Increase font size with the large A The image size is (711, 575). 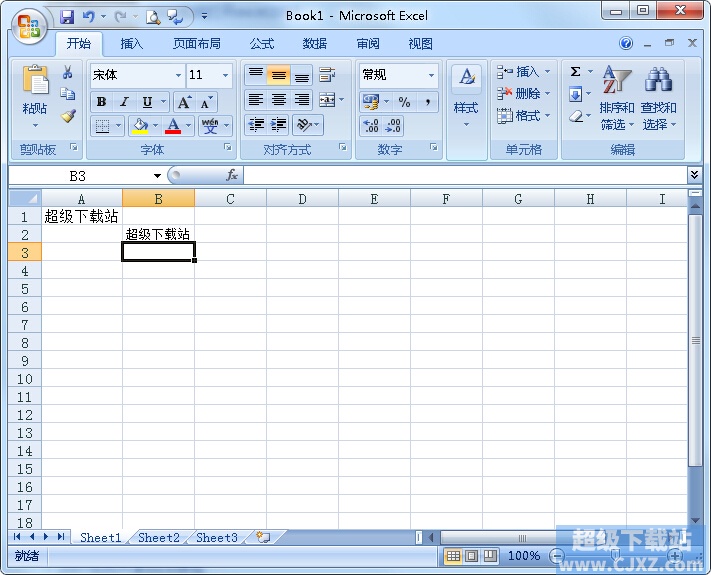[184, 102]
